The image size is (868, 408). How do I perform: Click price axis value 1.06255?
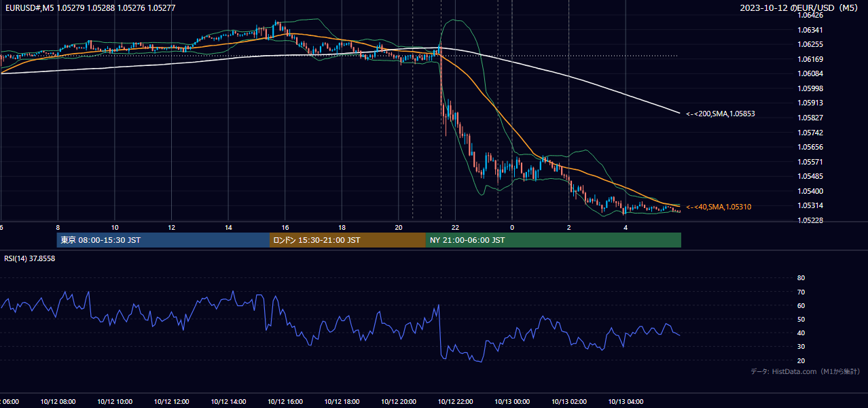pos(810,44)
